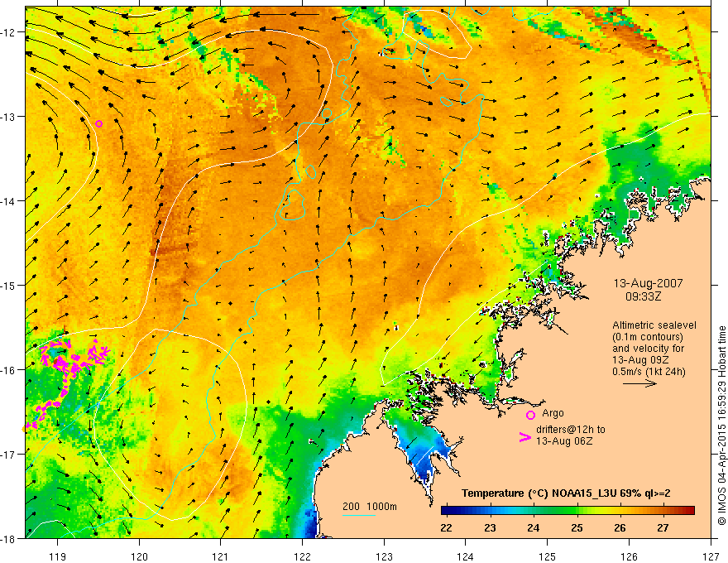Click the '13-Aug-2007' date text
Viewport: 728px width, 563px height.
pyautogui.click(x=648, y=283)
